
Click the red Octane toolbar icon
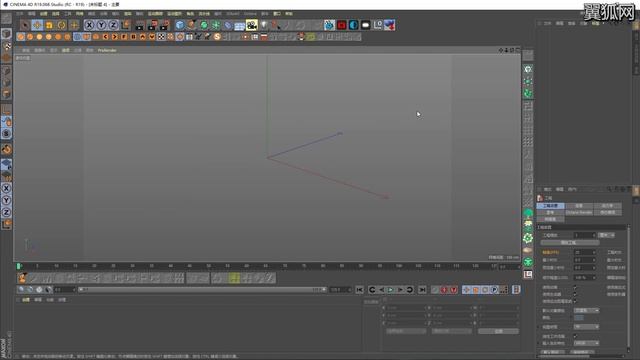point(341,25)
